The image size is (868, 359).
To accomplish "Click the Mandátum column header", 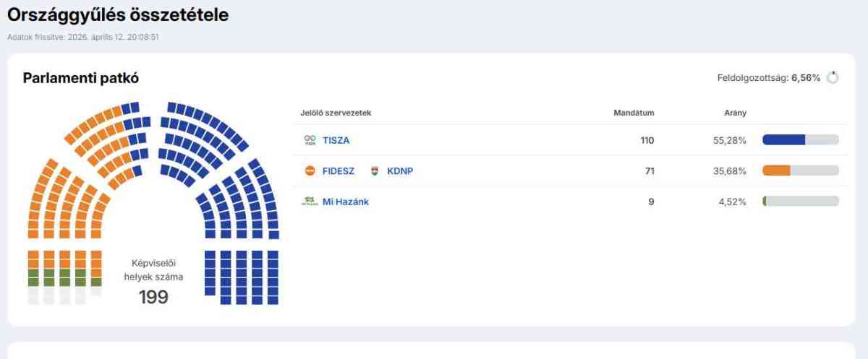I will click(x=634, y=113).
